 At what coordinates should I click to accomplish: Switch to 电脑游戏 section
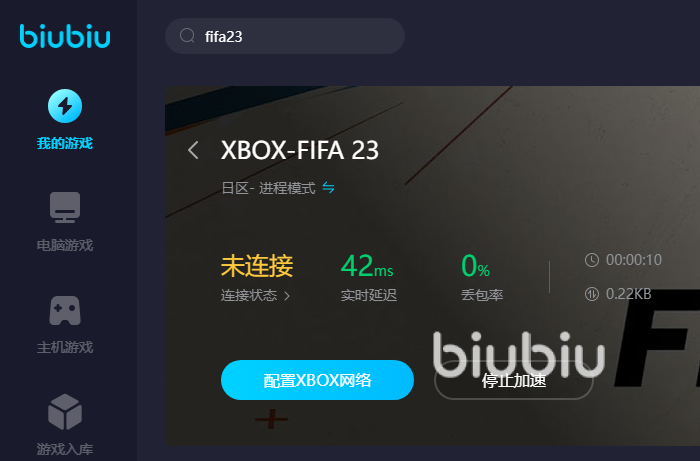tap(65, 245)
